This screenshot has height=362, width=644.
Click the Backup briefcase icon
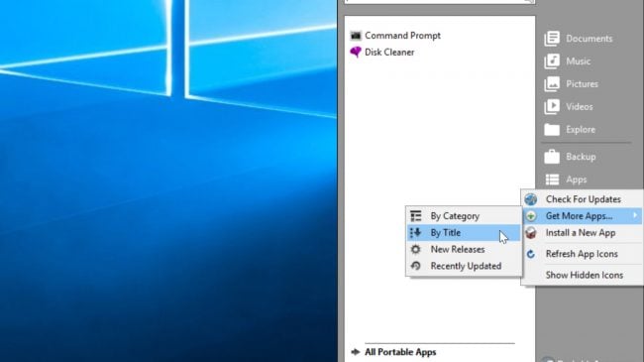point(552,157)
